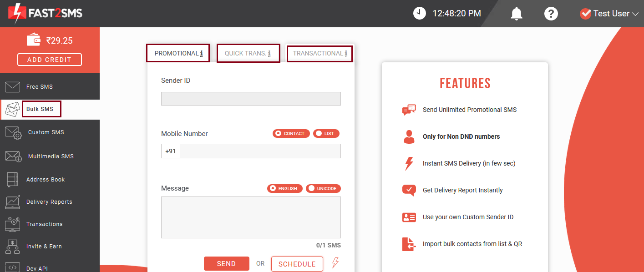Click the 0/1 SMS counter text
The width and height of the screenshot is (644, 272).
click(x=329, y=245)
